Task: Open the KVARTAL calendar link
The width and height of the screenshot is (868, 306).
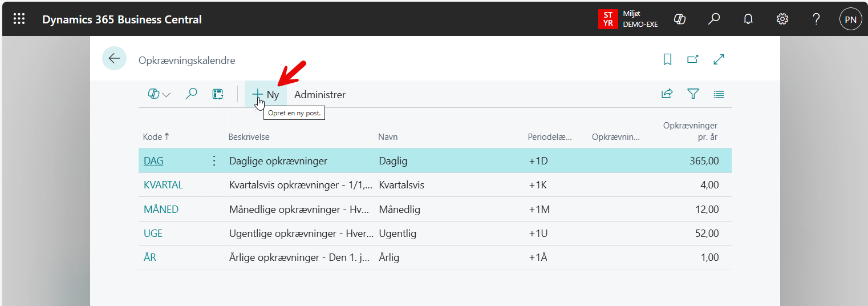Action: [x=163, y=185]
